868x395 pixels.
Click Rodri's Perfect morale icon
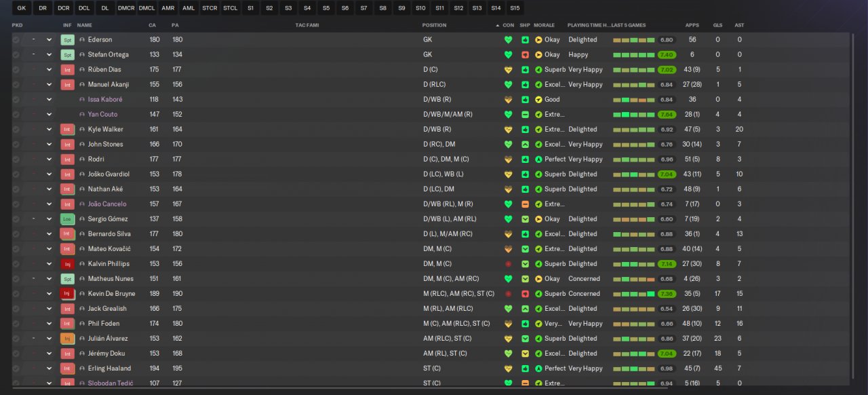tap(538, 159)
